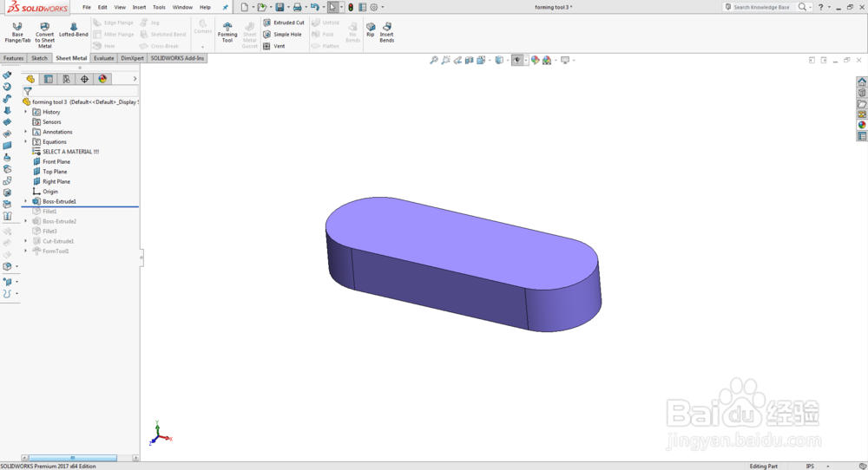Screen dimensions: 868x470
Task: Choose the Lofted-Bend tool
Action: coord(74,29)
